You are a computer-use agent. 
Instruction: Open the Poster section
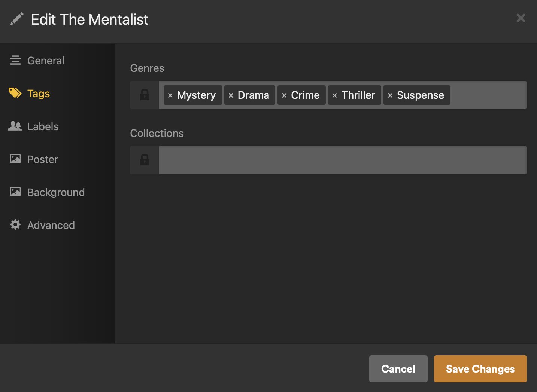pos(42,159)
